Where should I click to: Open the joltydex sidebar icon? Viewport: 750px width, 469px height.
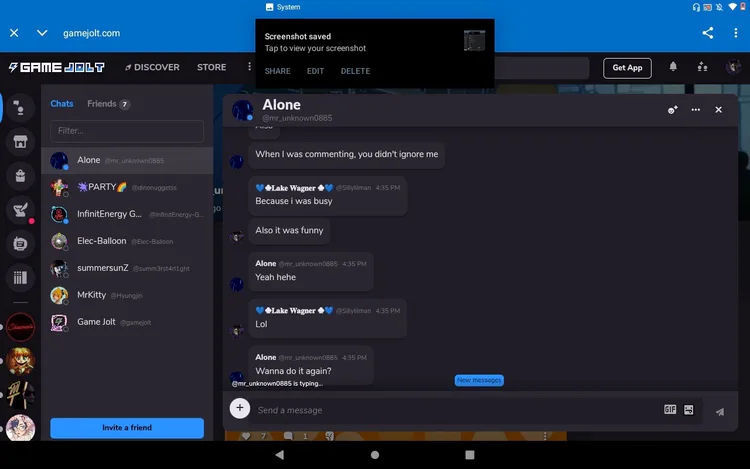click(x=20, y=244)
